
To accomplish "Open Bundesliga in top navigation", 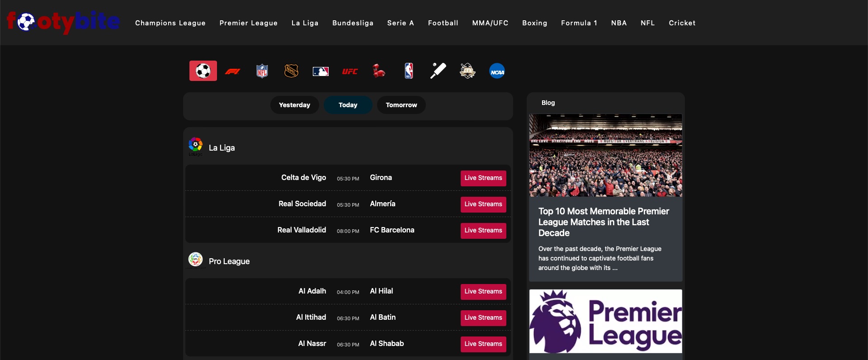I will pyautogui.click(x=353, y=23).
